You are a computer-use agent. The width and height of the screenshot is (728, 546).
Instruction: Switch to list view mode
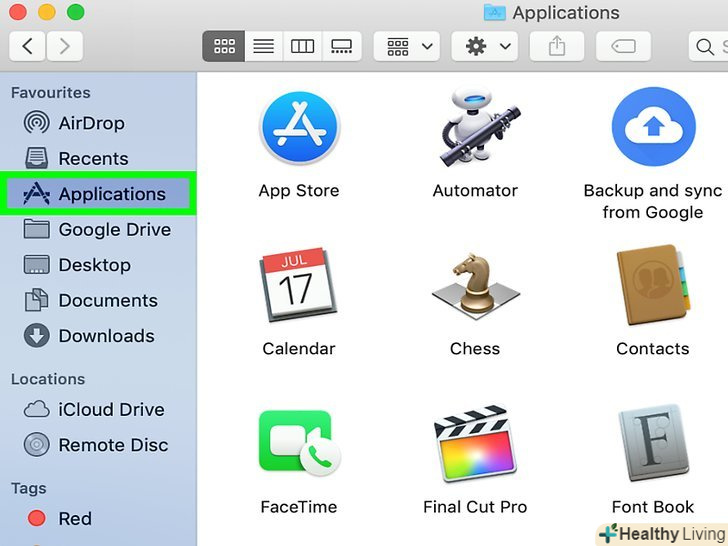click(263, 46)
